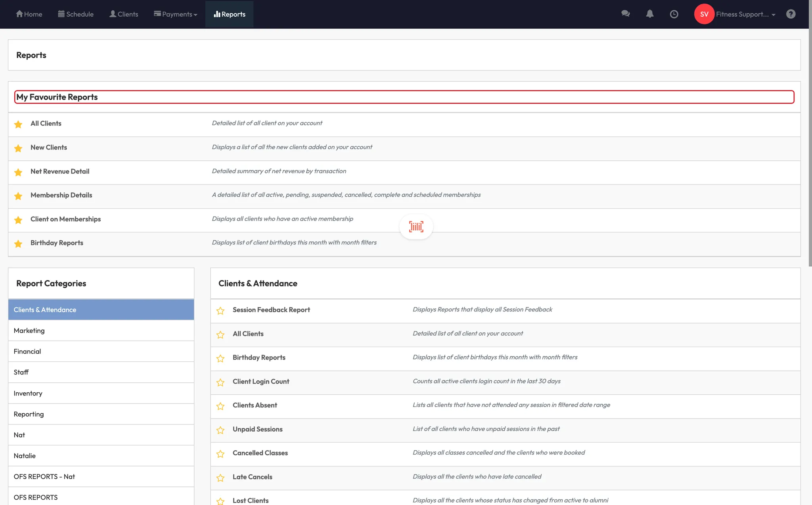
Task: Open the Clients nav tab
Action: coord(124,14)
